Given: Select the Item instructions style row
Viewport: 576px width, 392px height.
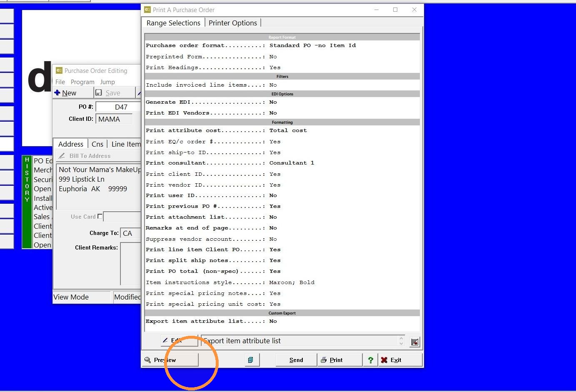Looking at the screenshot, I should coord(282,282).
